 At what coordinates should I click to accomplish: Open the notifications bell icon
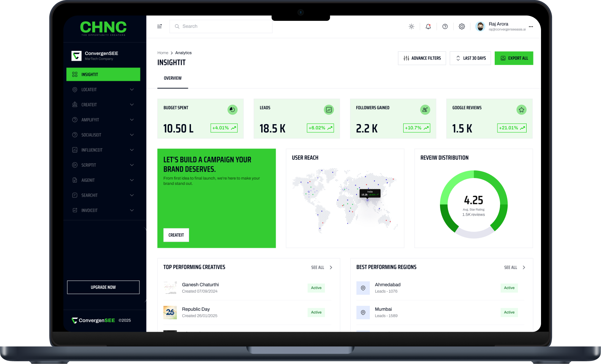pos(428,27)
